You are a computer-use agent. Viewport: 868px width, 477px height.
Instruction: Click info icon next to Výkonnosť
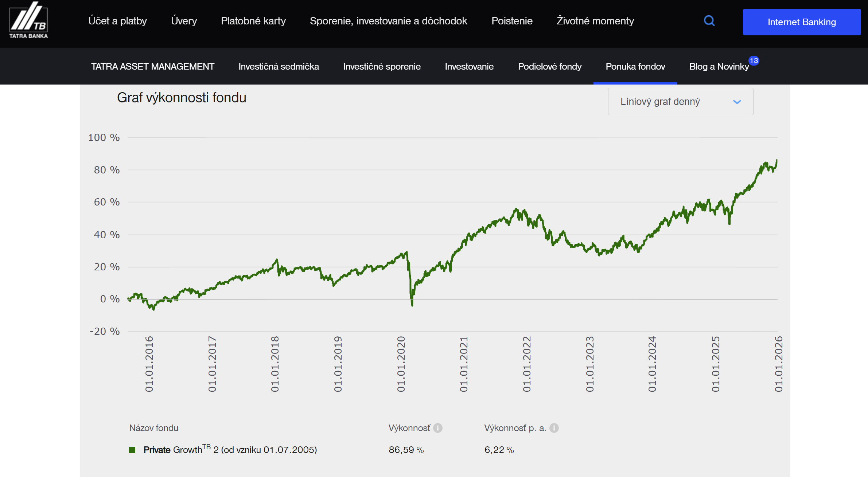[438, 428]
